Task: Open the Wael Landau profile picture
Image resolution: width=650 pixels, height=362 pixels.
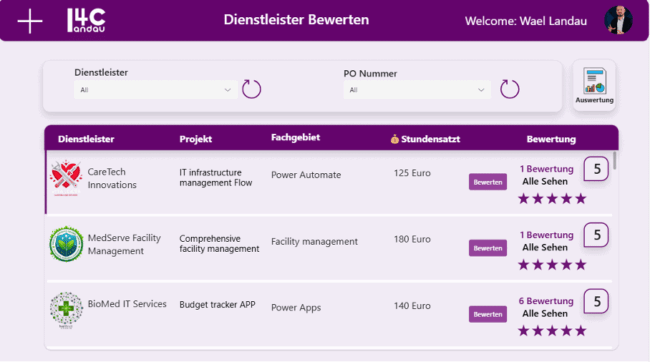Action: (618, 20)
